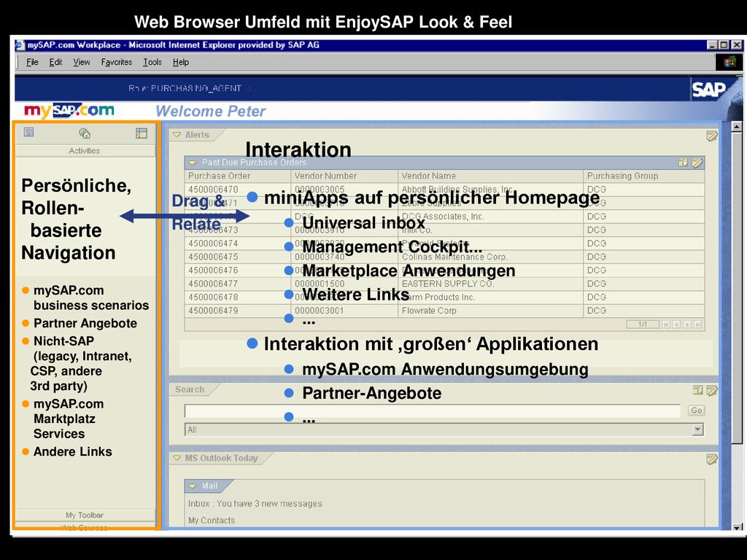Collapse the Past Due Purchase Orders triangle

[192, 163]
